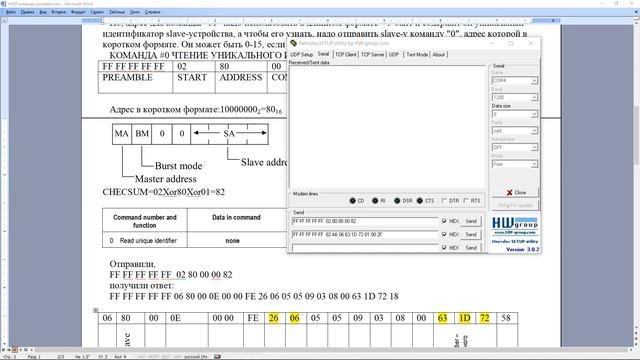The height and width of the screenshot is (360, 640).
Task: Click the language indicator in status bar
Action: pyautogui.click(x=196, y=356)
